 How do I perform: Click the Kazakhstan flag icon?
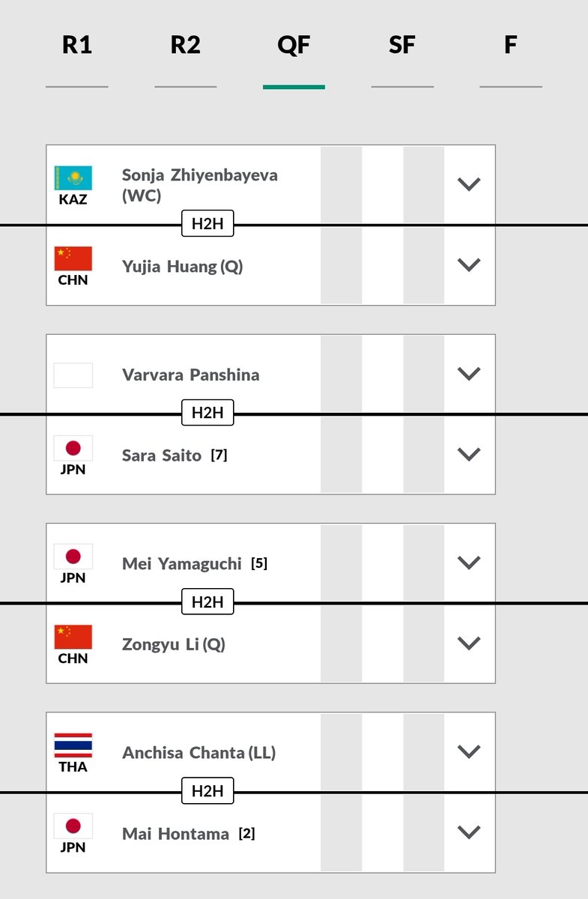73,178
